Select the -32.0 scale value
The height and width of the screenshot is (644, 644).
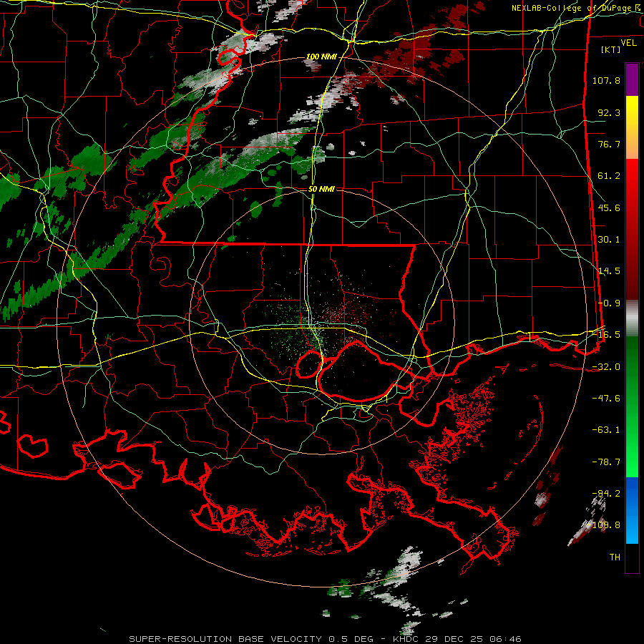[606, 367]
